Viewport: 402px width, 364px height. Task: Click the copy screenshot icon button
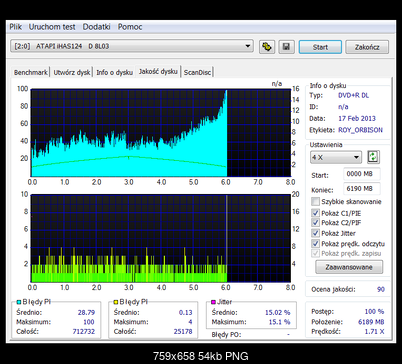tap(267, 47)
